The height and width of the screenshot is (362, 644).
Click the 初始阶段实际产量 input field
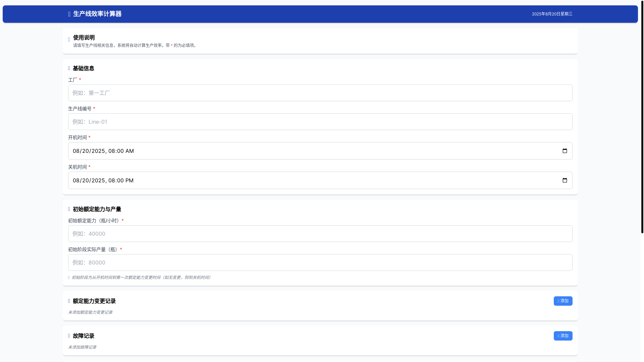click(320, 262)
